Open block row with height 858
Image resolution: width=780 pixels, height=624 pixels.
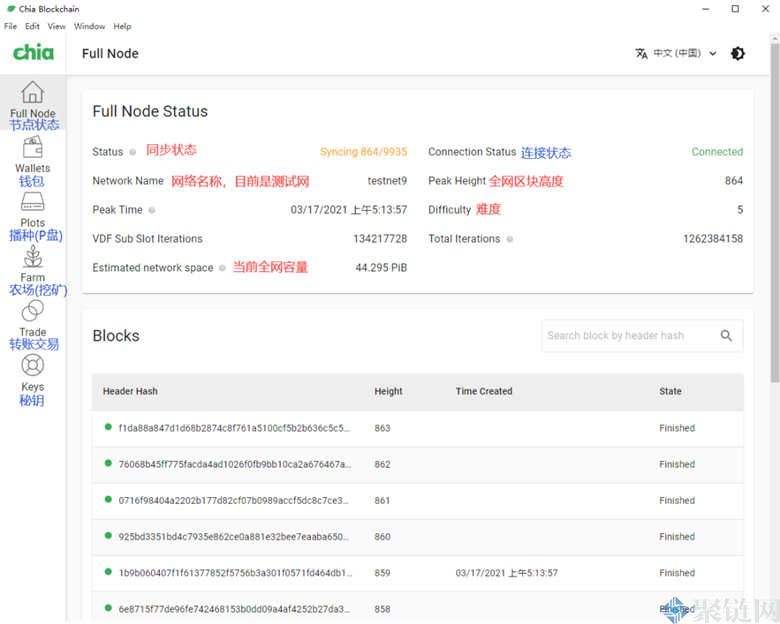(x=417, y=608)
